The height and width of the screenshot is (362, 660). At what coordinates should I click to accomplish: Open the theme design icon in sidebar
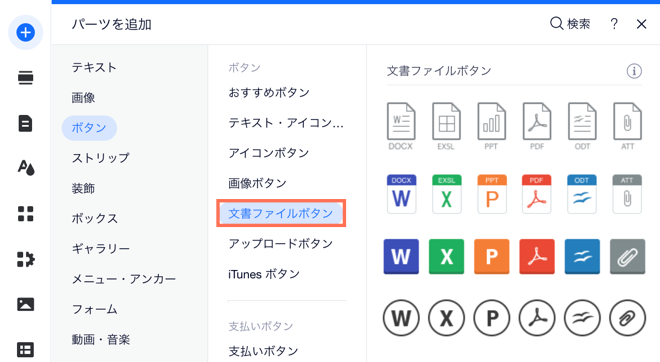[x=26, y=168]
